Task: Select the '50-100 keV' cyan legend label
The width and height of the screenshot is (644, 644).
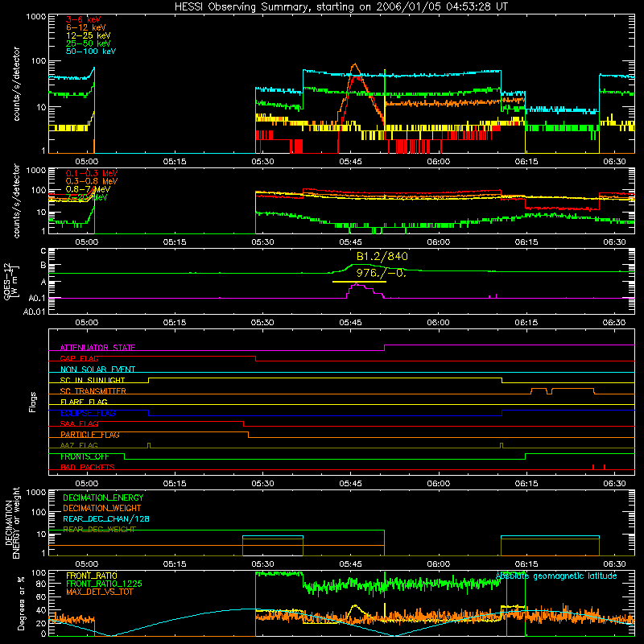Action: 91,52
